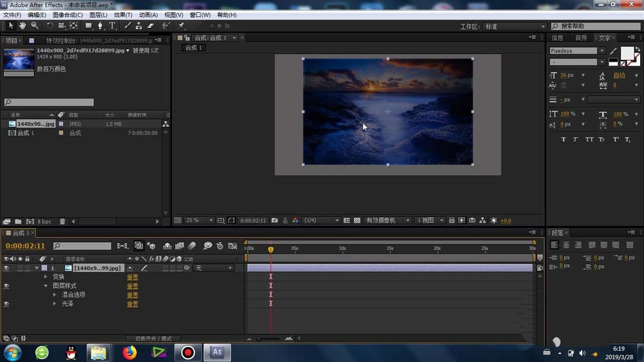Click the white fill color swatch in text panel

pyautogui.click(x=626, y=52)
